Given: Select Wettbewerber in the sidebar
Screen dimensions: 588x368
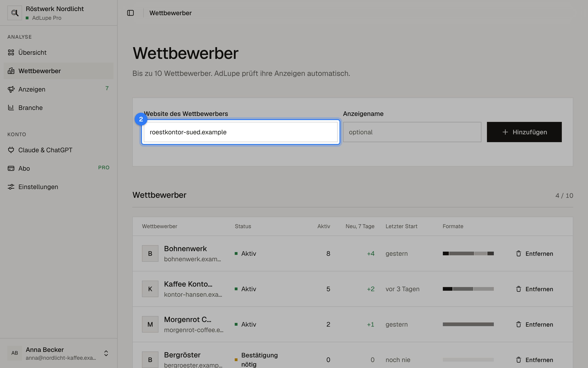Looking at the screenshot, I should coord(58,71).
